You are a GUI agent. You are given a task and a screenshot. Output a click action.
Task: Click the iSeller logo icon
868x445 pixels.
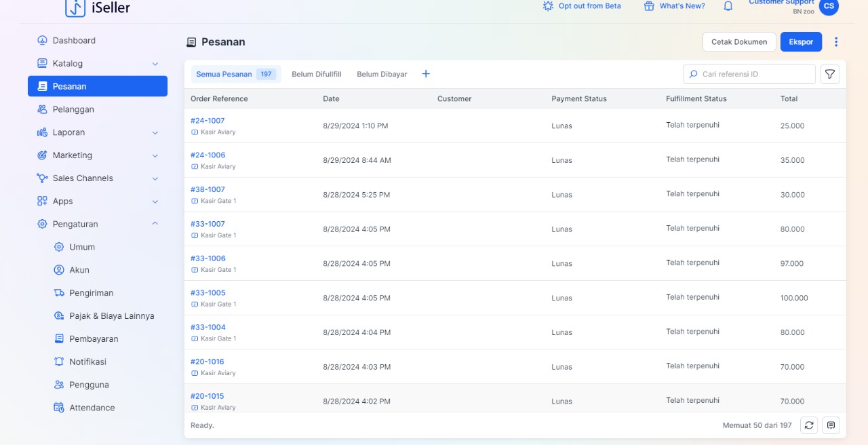pyautogui.click(x=75, y=7)
